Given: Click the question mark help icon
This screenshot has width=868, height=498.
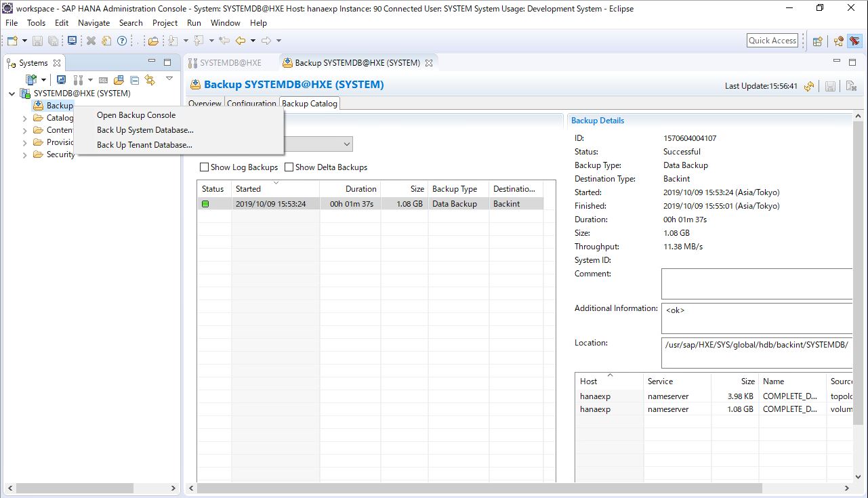Looking at the screenshot, I should (122, 41).
